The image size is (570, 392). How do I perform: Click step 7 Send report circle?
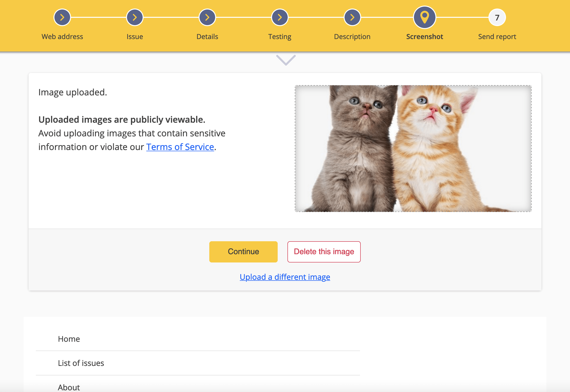click(497, 18)
